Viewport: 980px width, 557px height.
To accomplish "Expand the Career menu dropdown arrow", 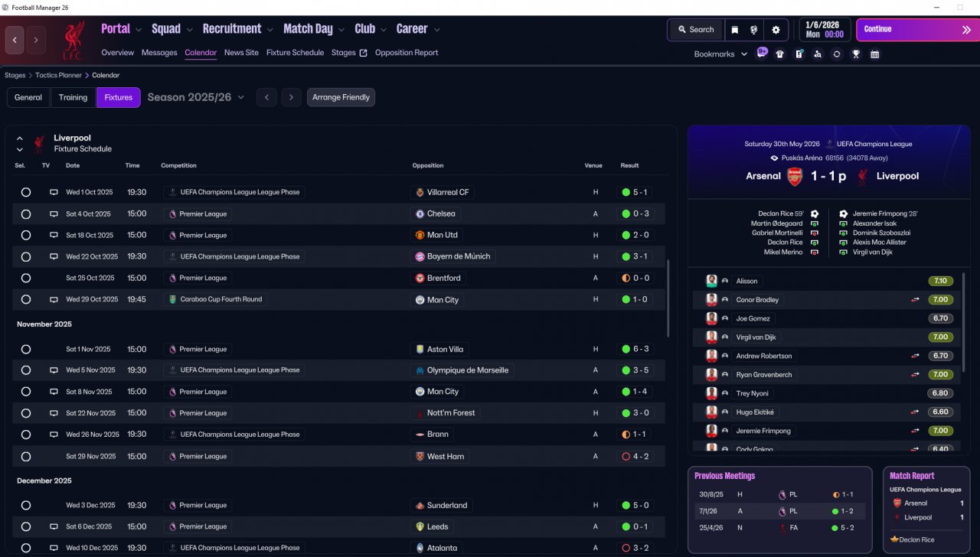I will click(x=436, y=30).
